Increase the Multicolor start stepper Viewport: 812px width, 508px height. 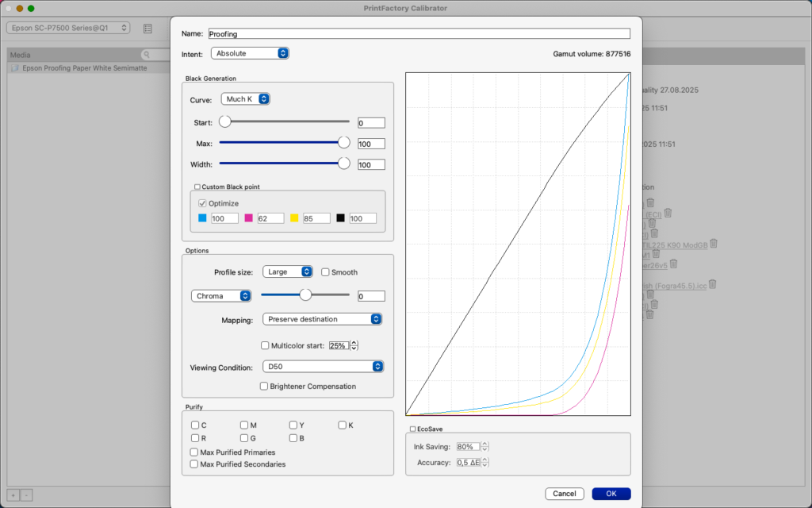pyautogui.click(x=354, y=343)
